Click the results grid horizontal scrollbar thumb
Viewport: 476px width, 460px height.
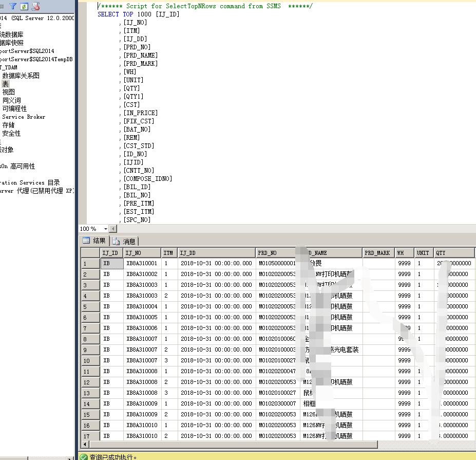pyautogui.click(x=233, y=445)
